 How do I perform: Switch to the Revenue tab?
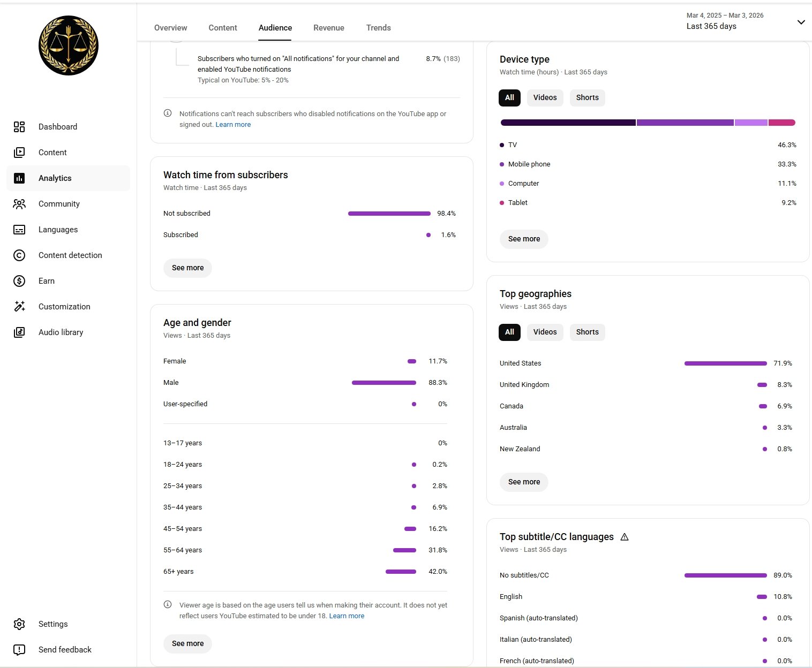coord(328,28)
